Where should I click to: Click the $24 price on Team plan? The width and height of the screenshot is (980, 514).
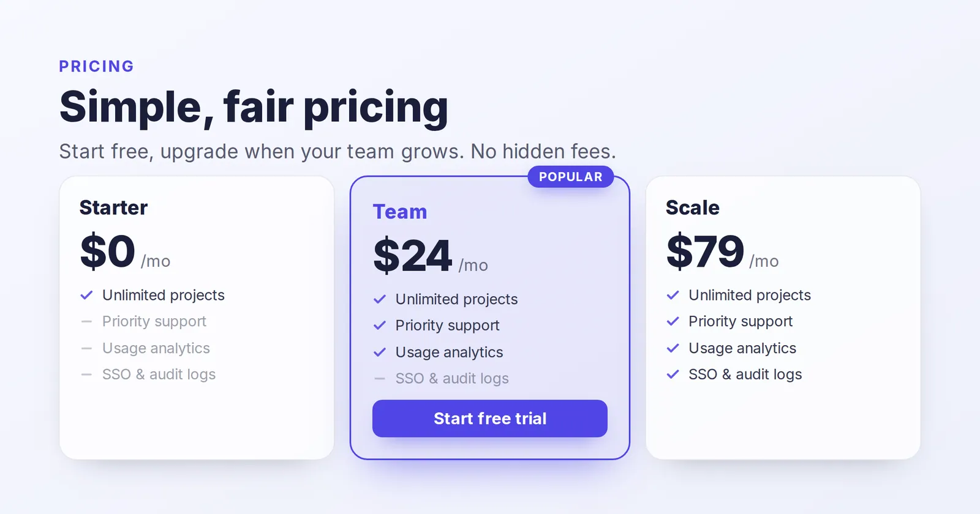412,256
